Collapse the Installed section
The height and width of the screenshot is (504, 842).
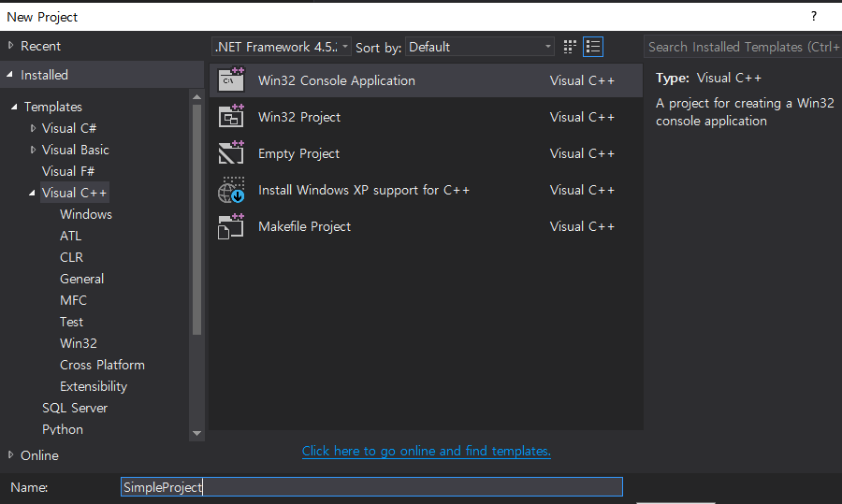click(x=9, y=75)
